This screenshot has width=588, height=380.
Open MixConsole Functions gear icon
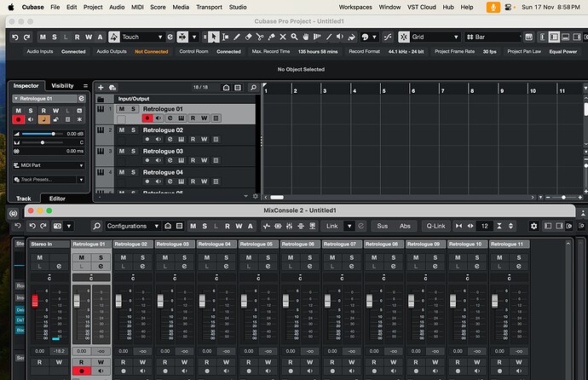[x=533, y=226]
